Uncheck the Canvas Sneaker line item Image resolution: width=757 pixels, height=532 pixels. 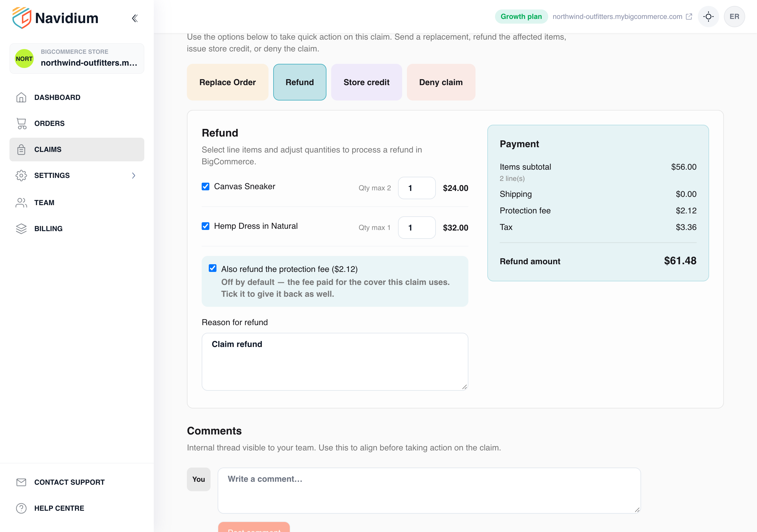click(206, 186)
